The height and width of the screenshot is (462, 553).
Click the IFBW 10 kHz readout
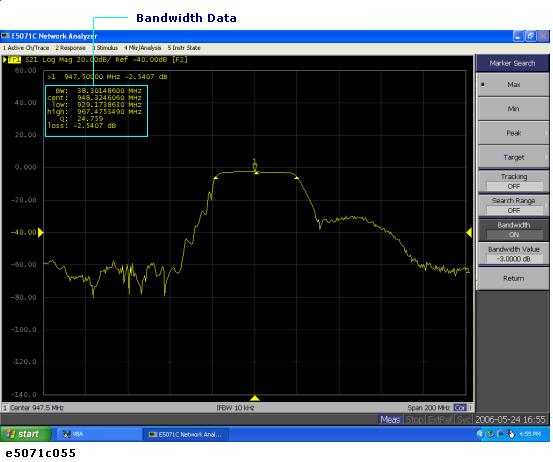(235, 408)
